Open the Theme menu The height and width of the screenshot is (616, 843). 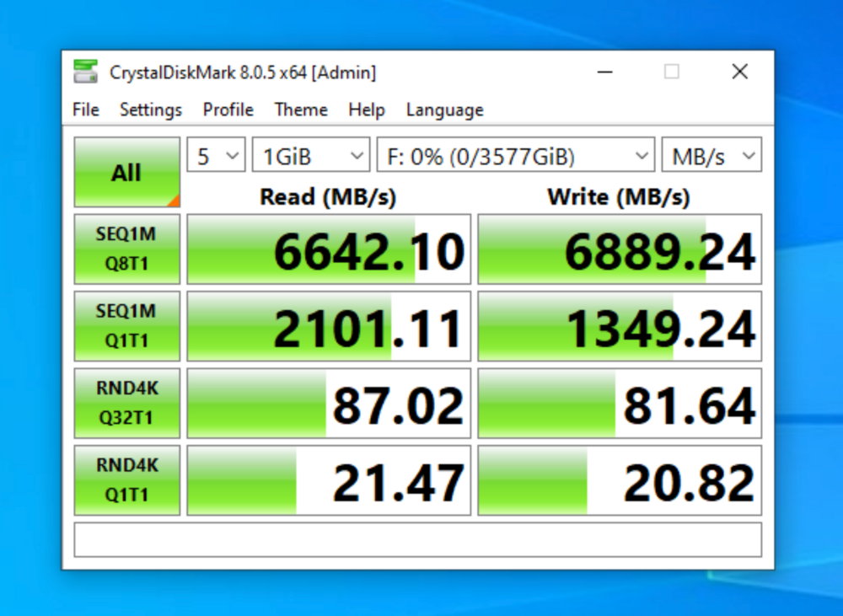pyautogui.click(x=301, y=110)
